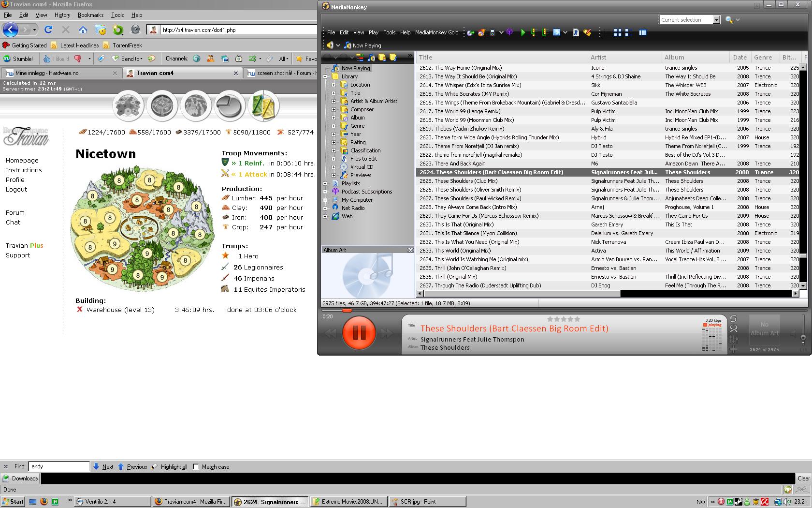Open Travian statistics pie chart icon
The width and height of the screenshot is (812, 508).
[230, 105]
